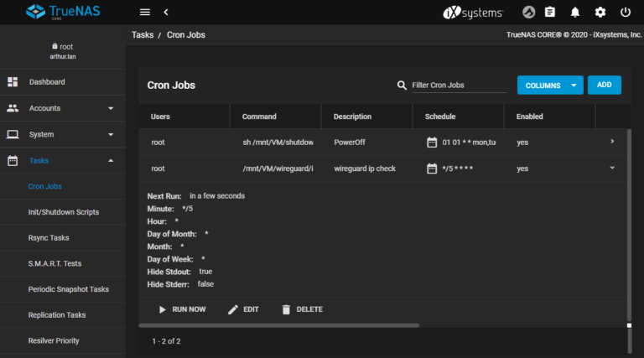Open the task manager clipboard icon
This screenshot has width=644, height=358.
pyautogui.click(x=550, y=13)
